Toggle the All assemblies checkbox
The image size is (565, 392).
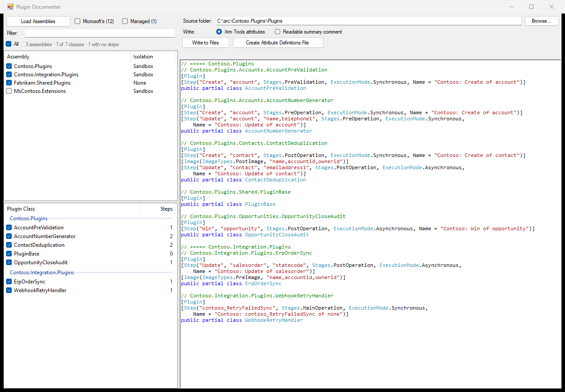[x=9, y=44]
